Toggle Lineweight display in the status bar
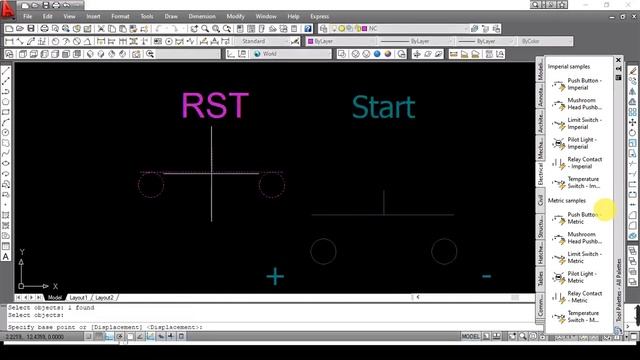The width and height of the screenshot is (640, 360). click(171, 336)
